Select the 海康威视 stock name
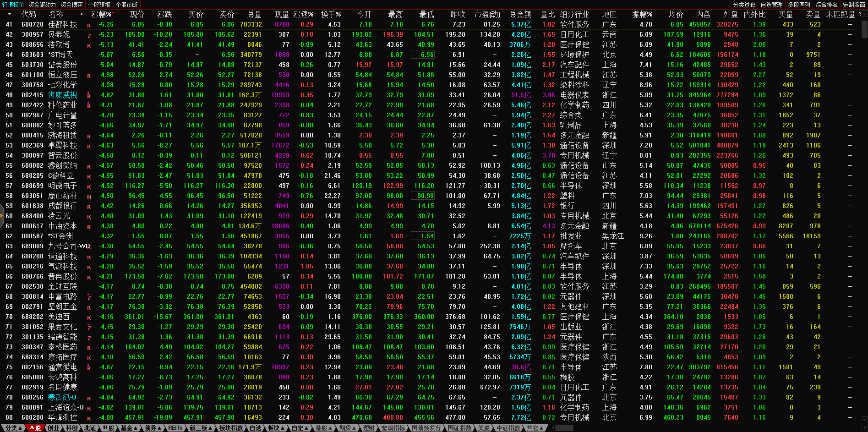868x432 pixels. pyautogui.click(x=63, y=95)
